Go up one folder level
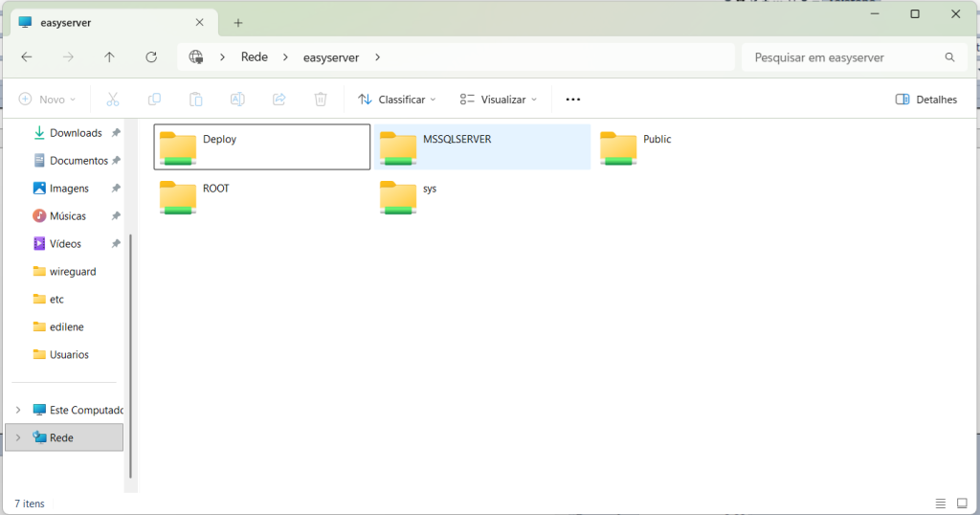Screen dimensions: 980x515 [109, 57]
